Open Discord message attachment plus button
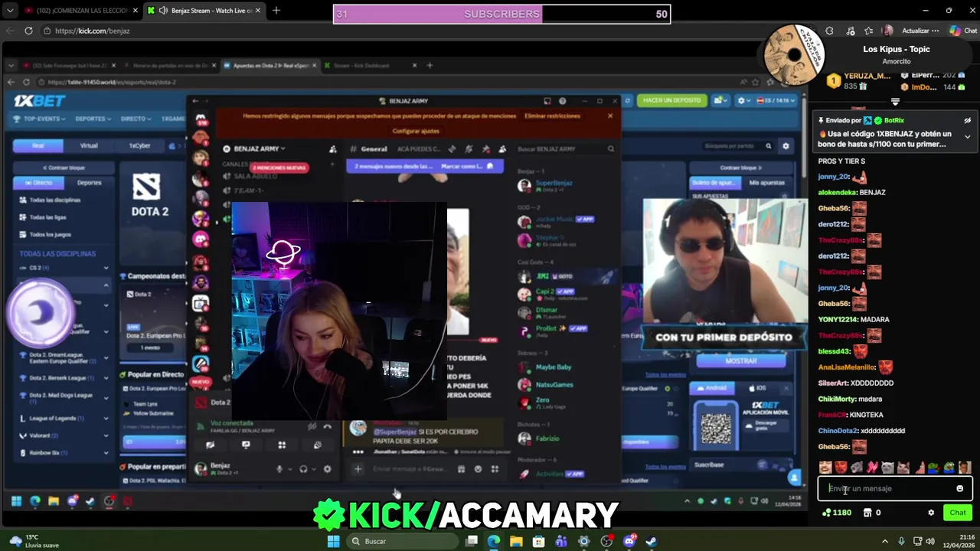The width and height of the screenshot is (980, 551). pyautogui.click(x=358, y=469)
